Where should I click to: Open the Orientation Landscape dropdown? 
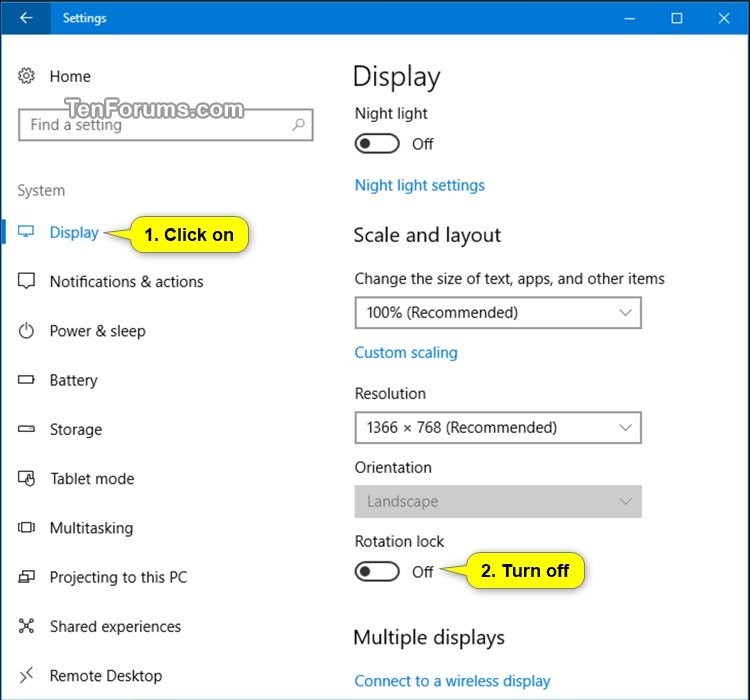(497, 502)
